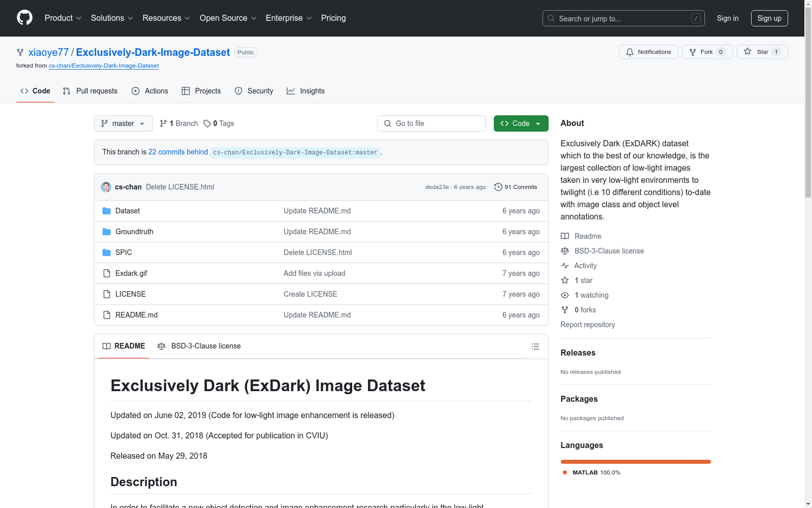Click the commit history clock icon

(498, 187)
